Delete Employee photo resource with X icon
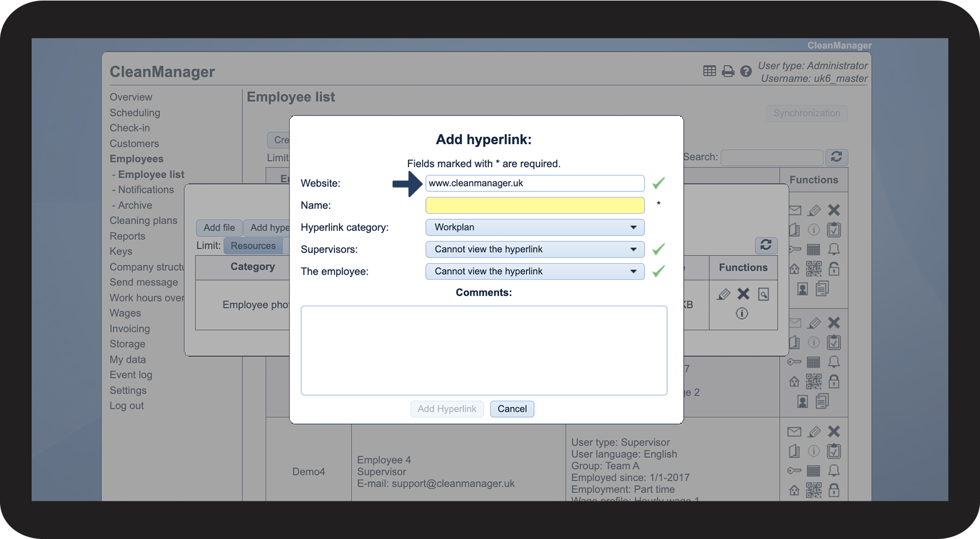Screen dimensions: 980x539 point(743,294)
